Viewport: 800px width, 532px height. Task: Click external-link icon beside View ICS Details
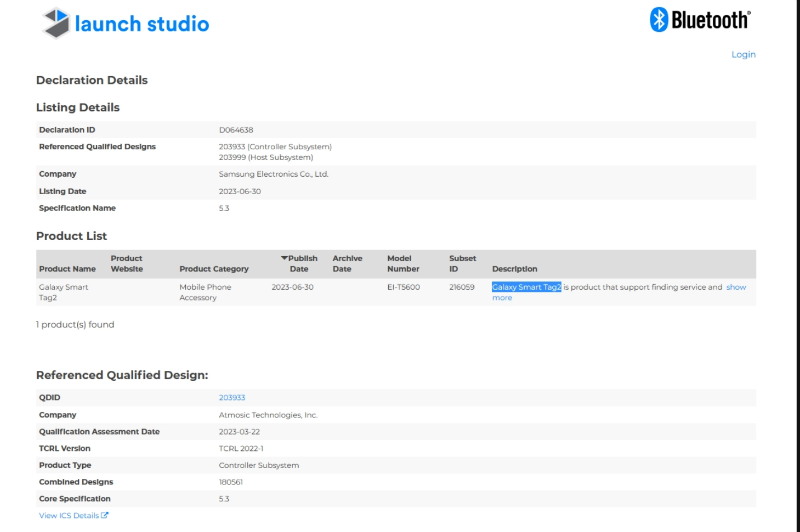click(105, 515)
